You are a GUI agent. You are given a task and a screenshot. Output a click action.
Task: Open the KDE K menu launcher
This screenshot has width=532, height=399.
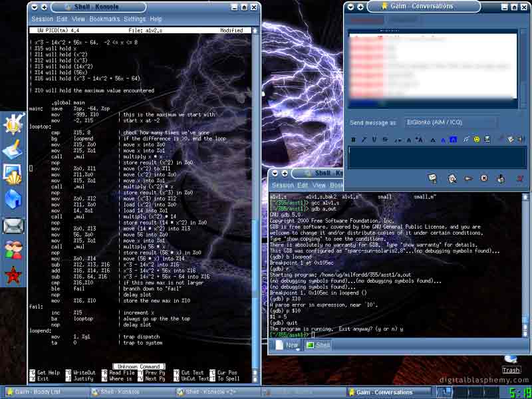point(14,123)
